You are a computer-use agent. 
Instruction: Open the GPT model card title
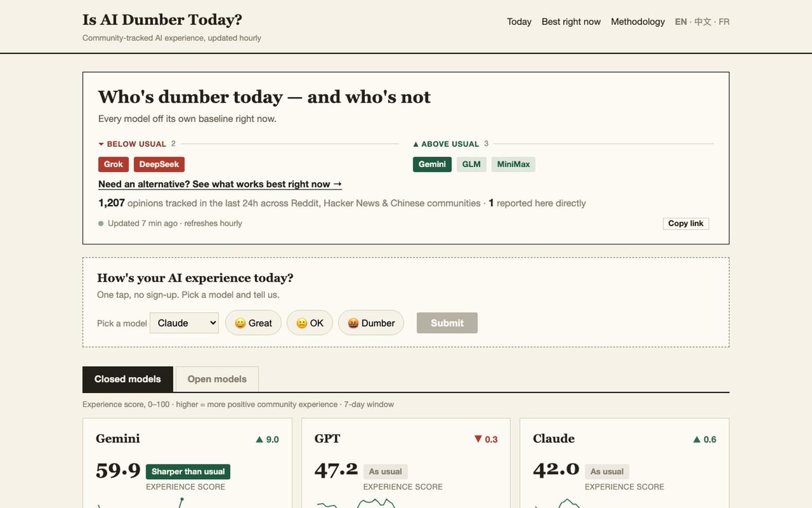[x=327, y=438]
